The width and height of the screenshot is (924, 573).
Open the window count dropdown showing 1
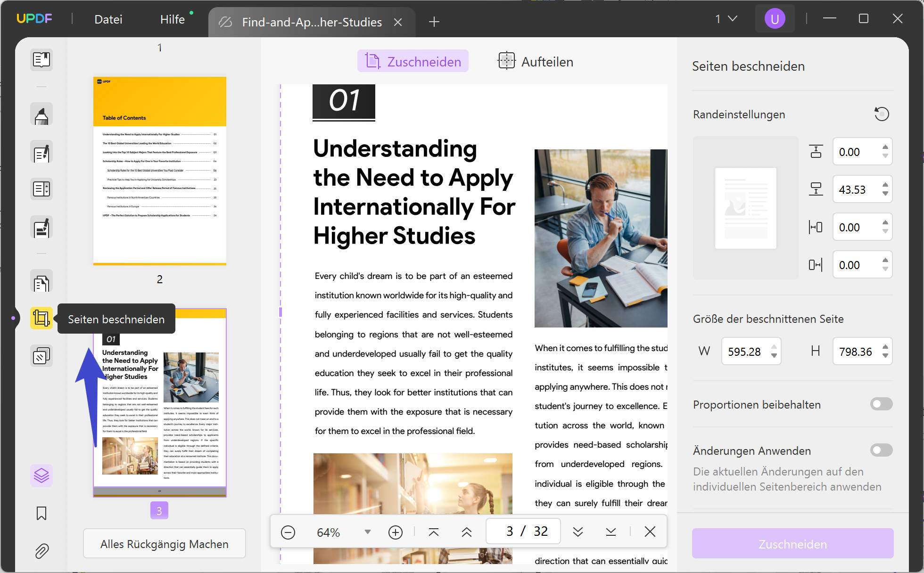coord(726,19)
